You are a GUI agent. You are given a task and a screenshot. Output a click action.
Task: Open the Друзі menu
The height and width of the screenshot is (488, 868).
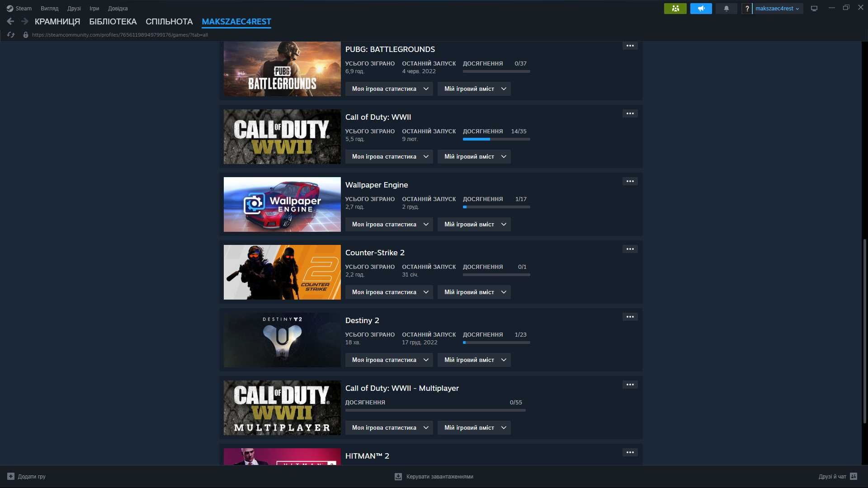(x=74, y=8)
